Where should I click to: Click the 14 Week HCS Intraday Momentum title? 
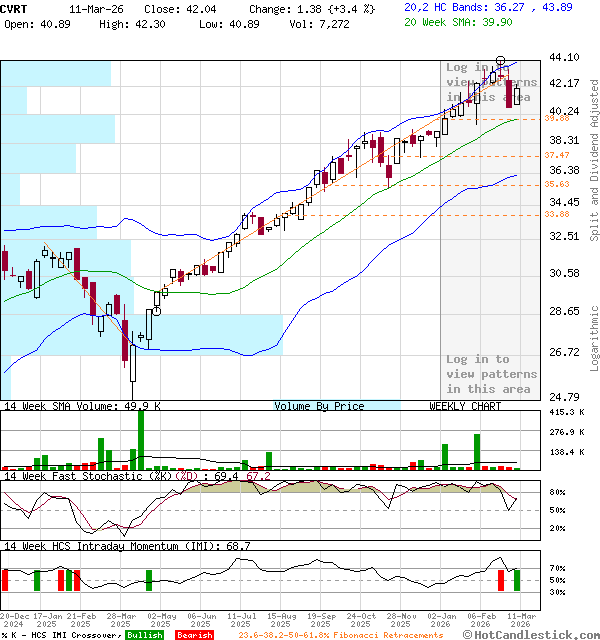click(x=126, y=546)
